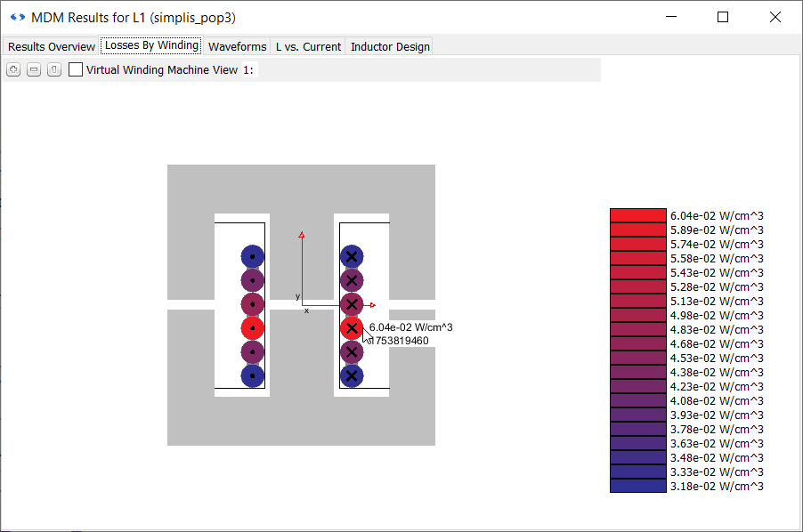Click the zoom in plus icon
The image size is (803, 532).
(x=13, y=70)
